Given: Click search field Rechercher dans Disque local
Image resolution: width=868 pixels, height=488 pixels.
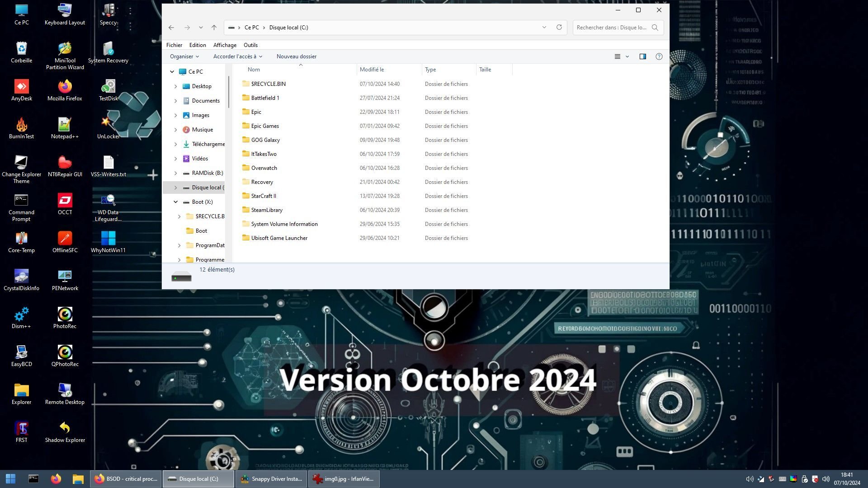Looking at the screenshot, I should [x=618, y=28].
